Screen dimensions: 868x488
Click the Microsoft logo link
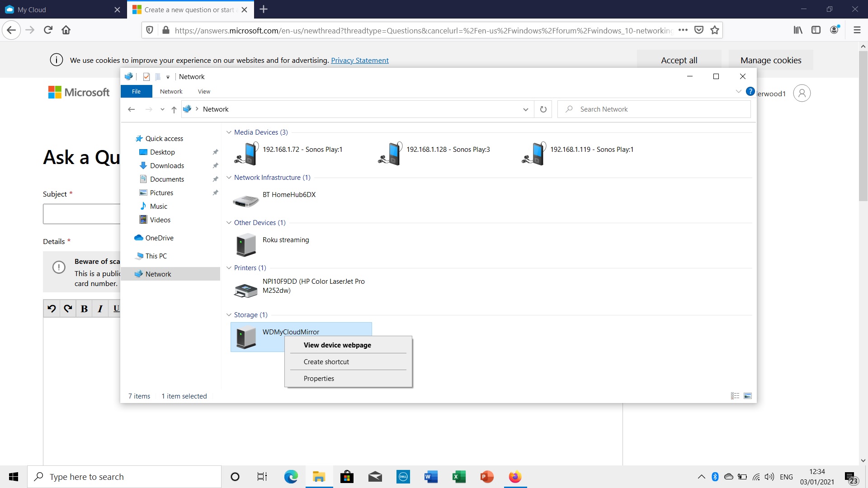pos(79,92)
